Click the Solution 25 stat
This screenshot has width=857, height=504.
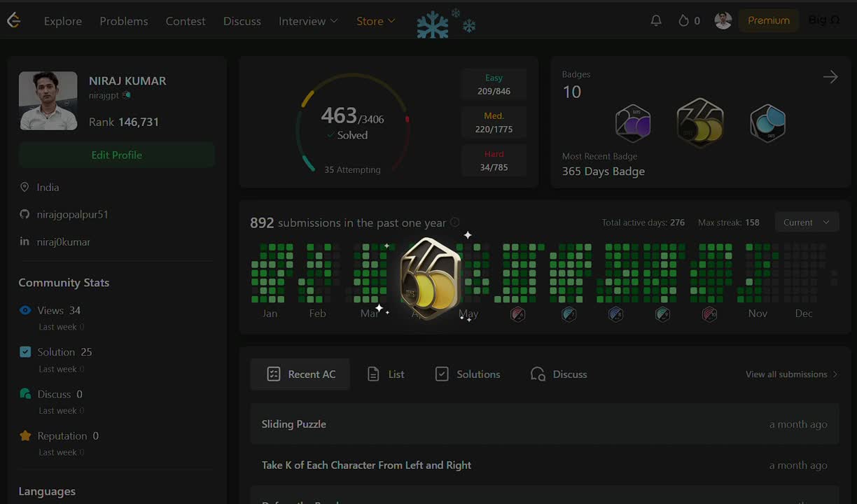point(65,352)
